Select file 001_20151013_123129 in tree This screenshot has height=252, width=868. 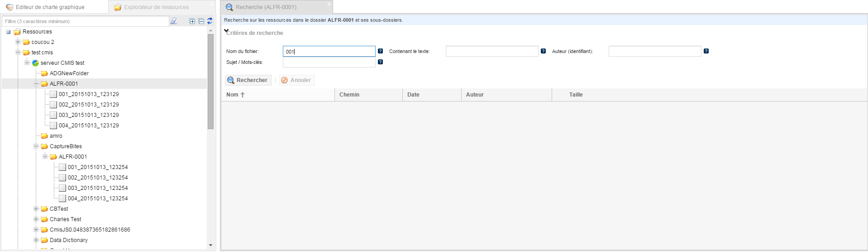89,94
